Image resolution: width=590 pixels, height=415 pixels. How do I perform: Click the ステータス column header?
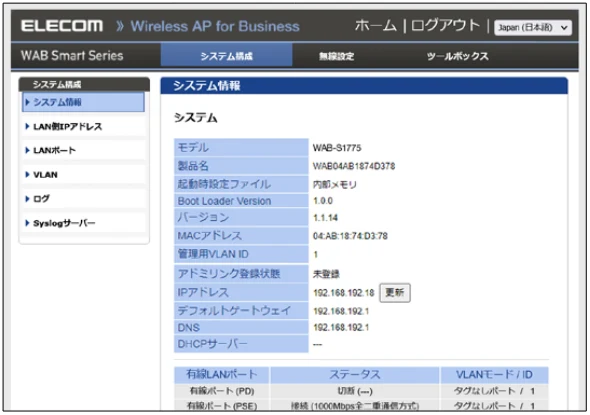(x=355, y=374)
